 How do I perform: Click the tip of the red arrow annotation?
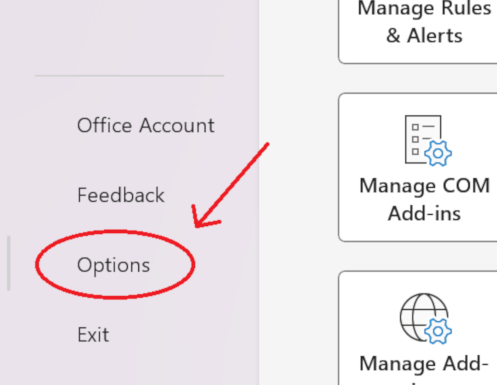(x=196, y=227)
